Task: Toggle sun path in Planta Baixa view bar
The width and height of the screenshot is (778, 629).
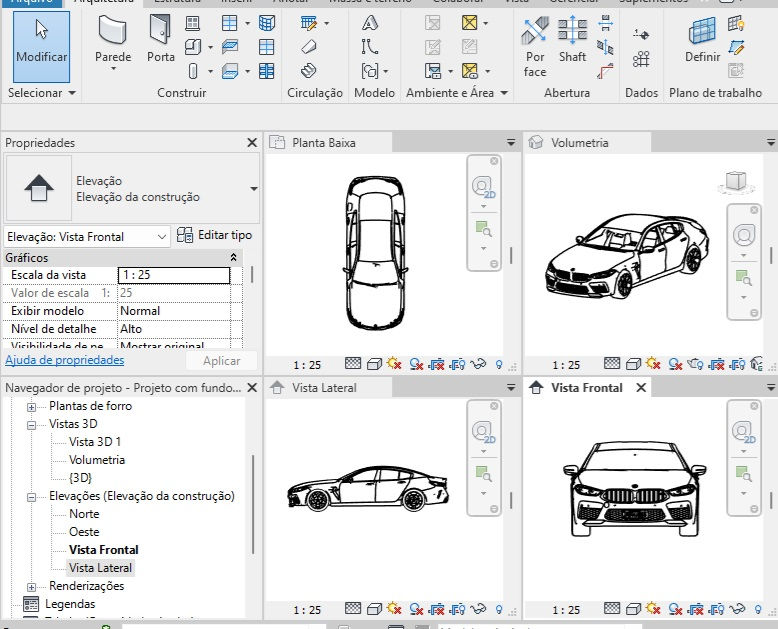Action: tap(394, 364)
